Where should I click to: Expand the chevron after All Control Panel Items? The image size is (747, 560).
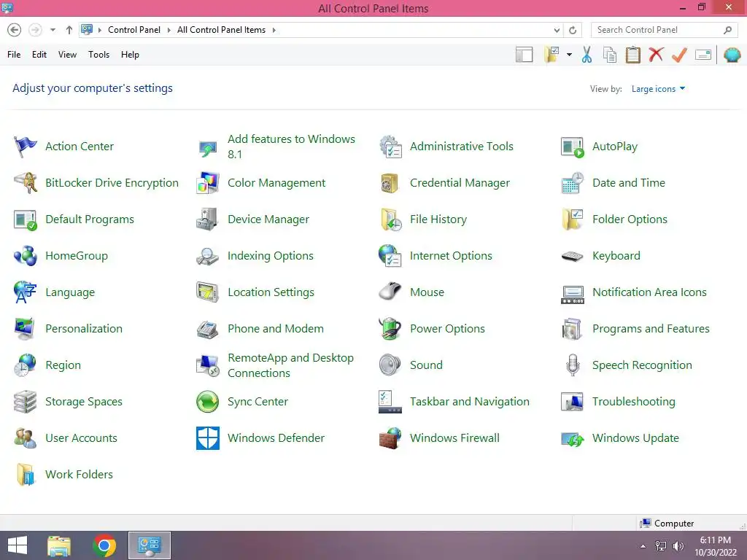tap(274, 30)
